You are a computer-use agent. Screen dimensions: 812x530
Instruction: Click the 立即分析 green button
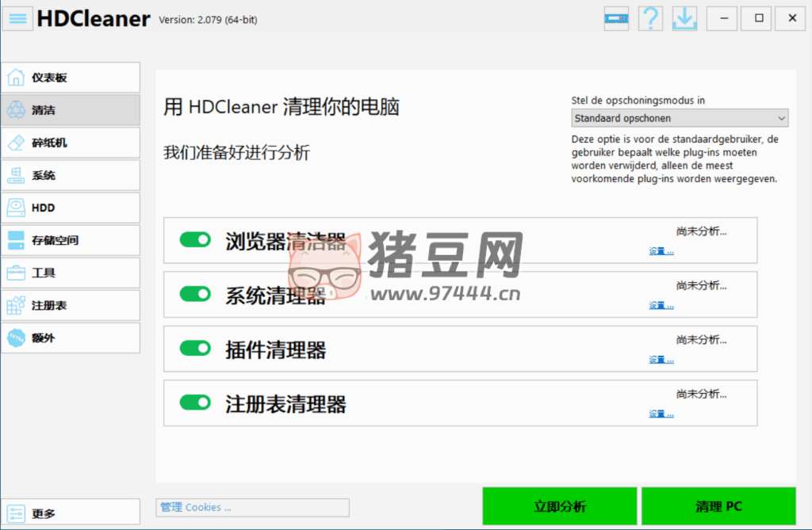pyautogui.click(x=560, y=506)
